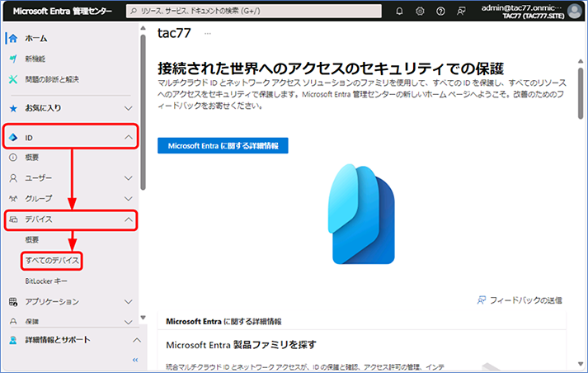Click the アプリケーション label
This screenshot has width=588, height=373.
click(52, 302)
